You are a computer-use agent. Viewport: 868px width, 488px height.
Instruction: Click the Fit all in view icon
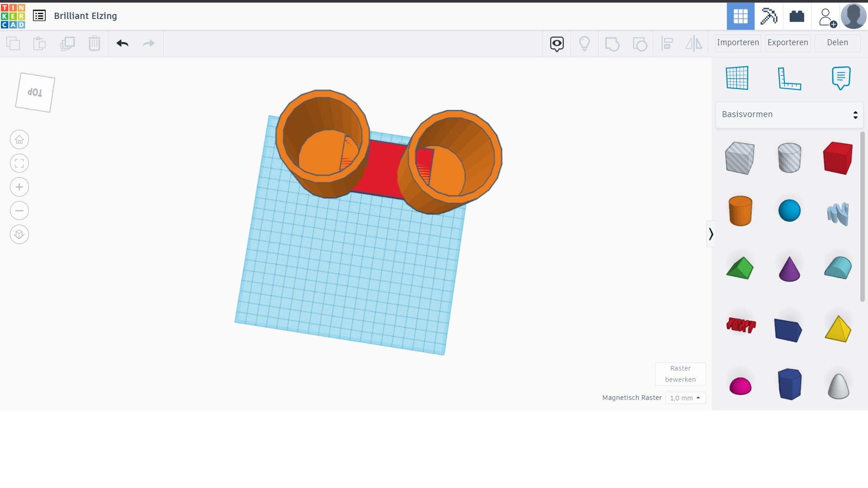[19, 163]
